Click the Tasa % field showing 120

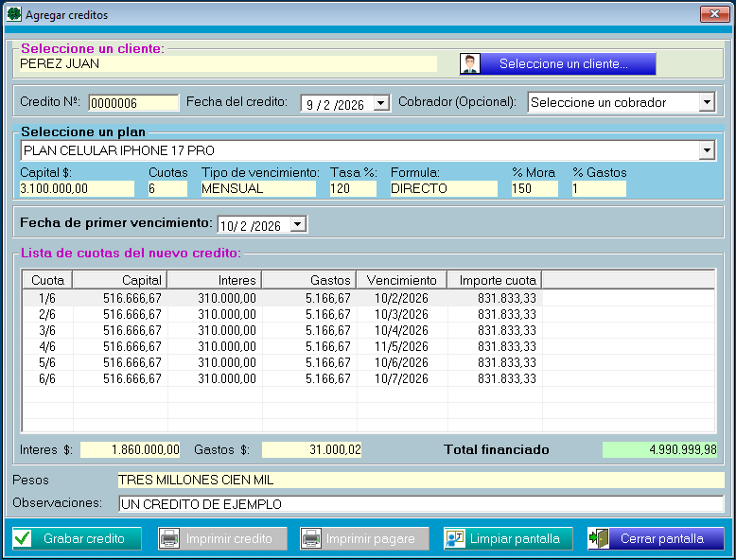353,188
